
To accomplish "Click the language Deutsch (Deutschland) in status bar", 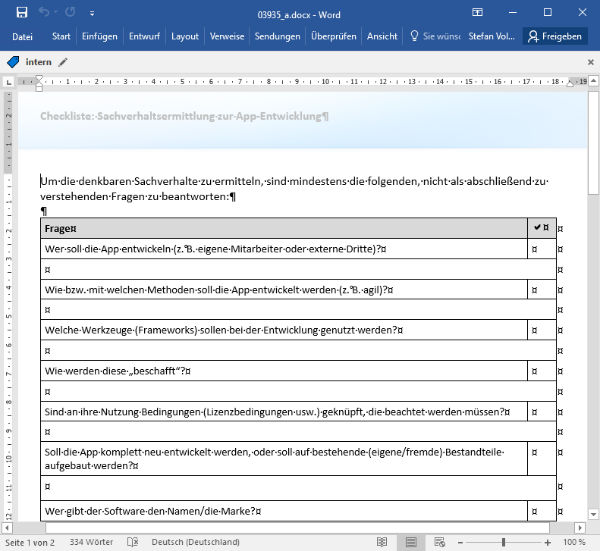I will (195, 542).
